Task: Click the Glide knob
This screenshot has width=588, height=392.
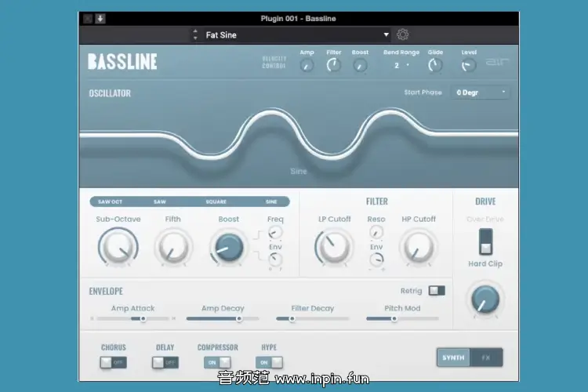Action: click(x=435, y=65)
